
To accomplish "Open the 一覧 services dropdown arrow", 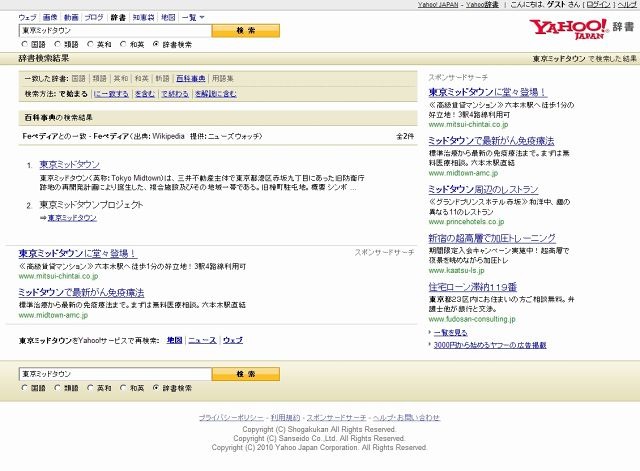I will pos(202,18).
